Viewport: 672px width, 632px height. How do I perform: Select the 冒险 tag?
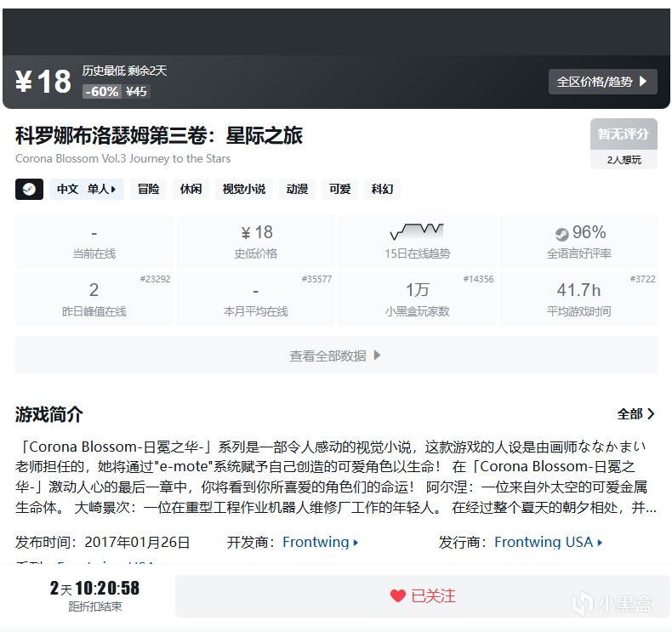[148, 189]
